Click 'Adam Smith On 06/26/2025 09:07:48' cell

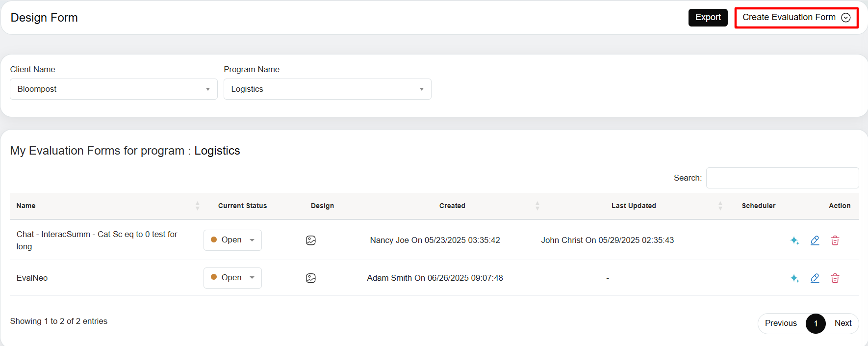435,278
